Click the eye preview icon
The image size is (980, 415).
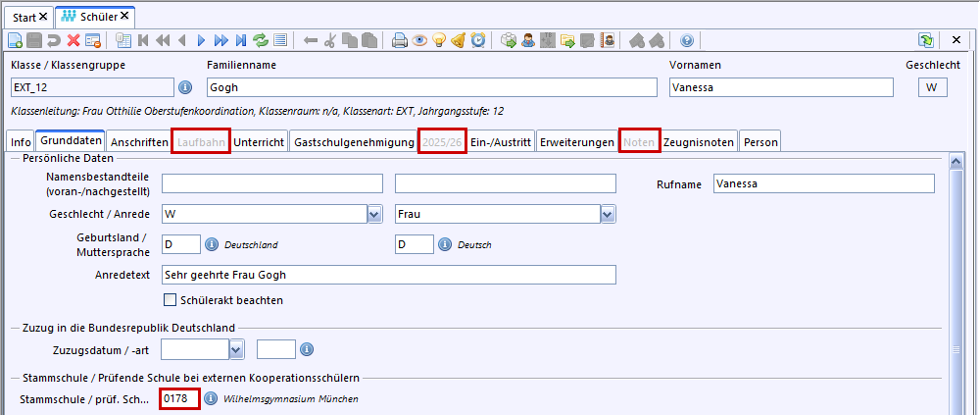pos(418,40)
